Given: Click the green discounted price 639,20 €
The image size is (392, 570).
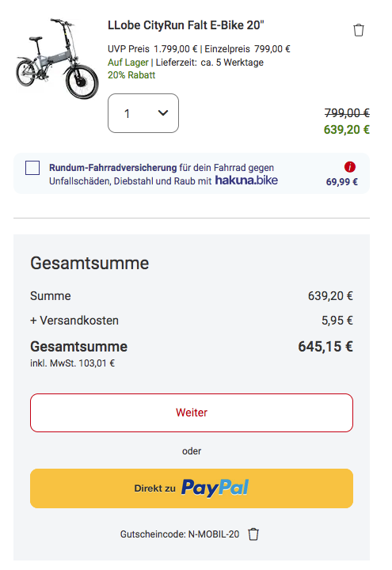Looking at the screenshot, I should [x=347, y=129].
